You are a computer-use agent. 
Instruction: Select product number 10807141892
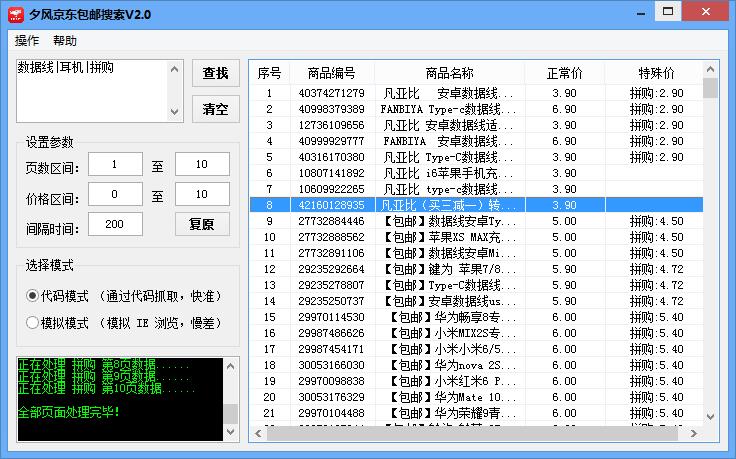pyautogui.click(x=331, y=173)
